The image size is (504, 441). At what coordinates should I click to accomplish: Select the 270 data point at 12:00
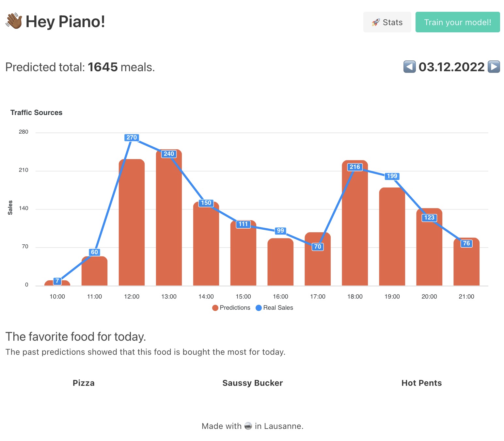coord(132,138)
